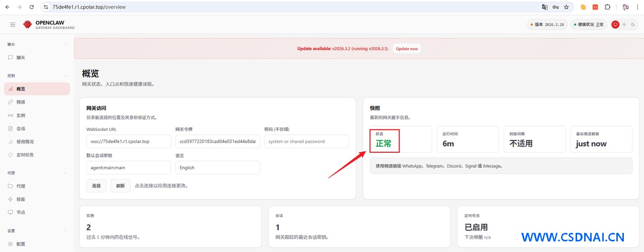Click the 会话 count value 1
The image size is (644, 252).
278,227
